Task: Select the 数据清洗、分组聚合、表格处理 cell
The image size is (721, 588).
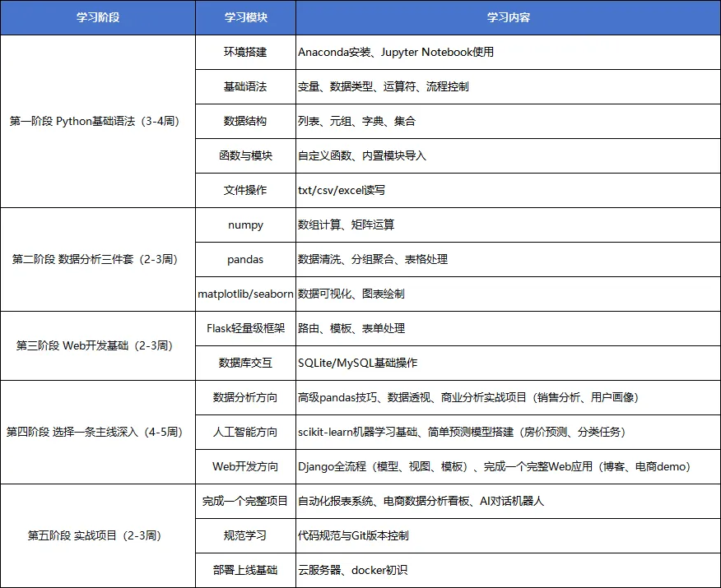Action: pos(508,260)
